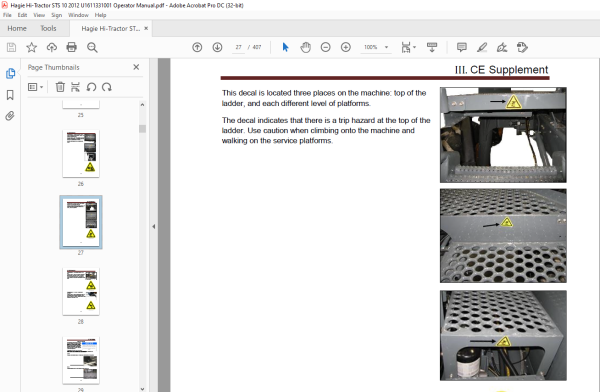The width and height of the screenshot is (600, 392).
Task: Go to previous page arrow
Action: [197, 47]
